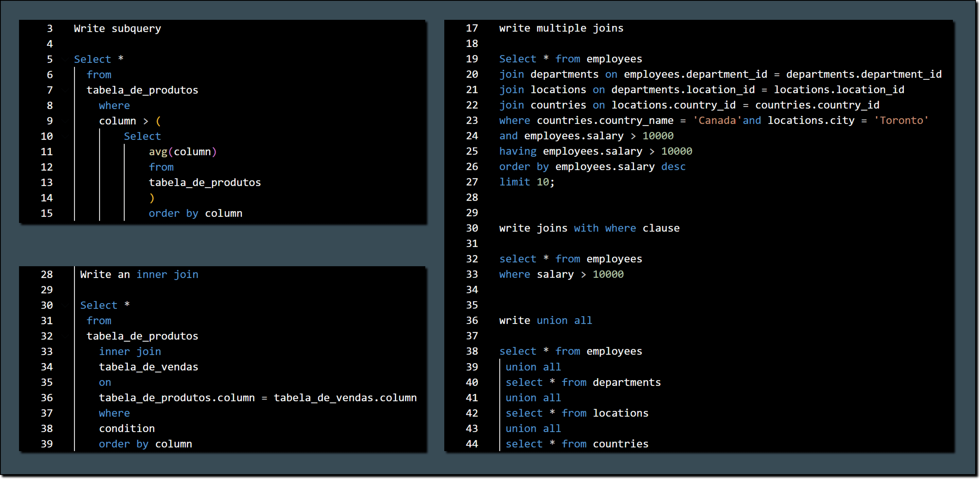The image size is (980, 479).
Task: Collapse the Select fold on line 30
Action: (x=65, y=305)
